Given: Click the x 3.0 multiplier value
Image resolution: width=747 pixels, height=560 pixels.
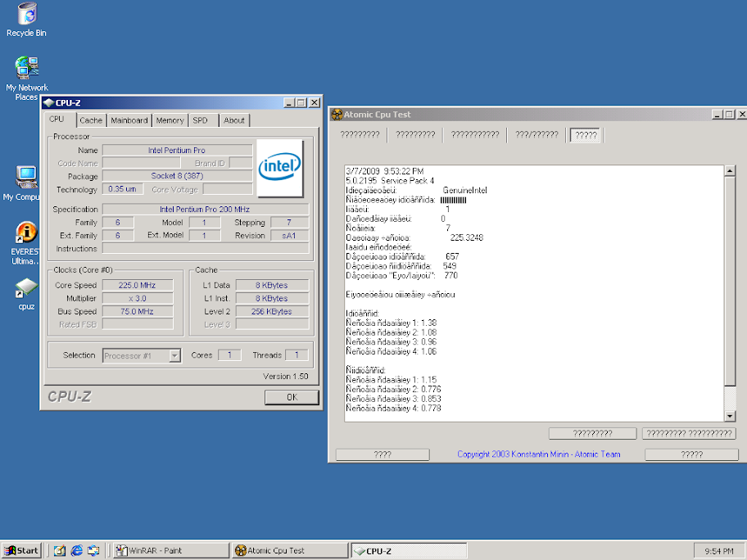Looking at the screenshot, I should coord(138,299).
